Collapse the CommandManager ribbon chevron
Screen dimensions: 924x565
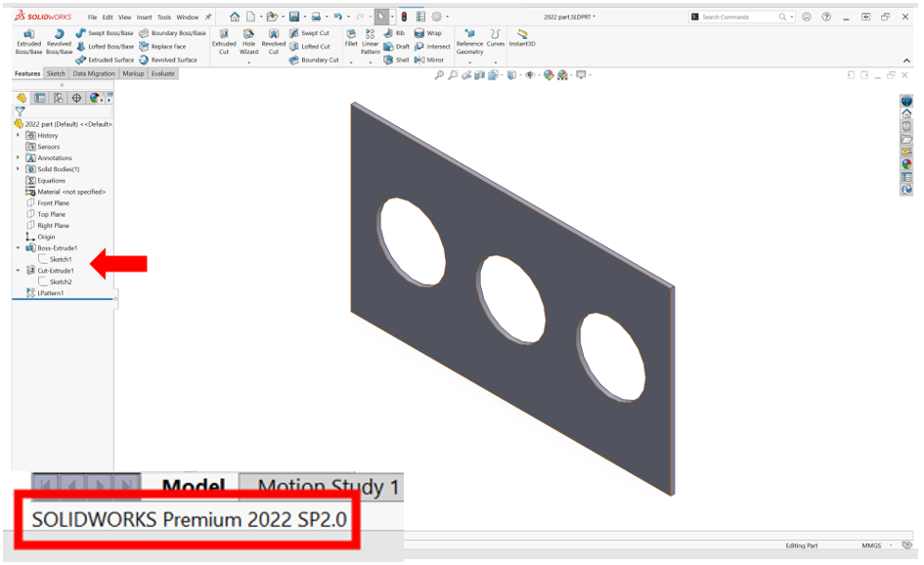906,61
